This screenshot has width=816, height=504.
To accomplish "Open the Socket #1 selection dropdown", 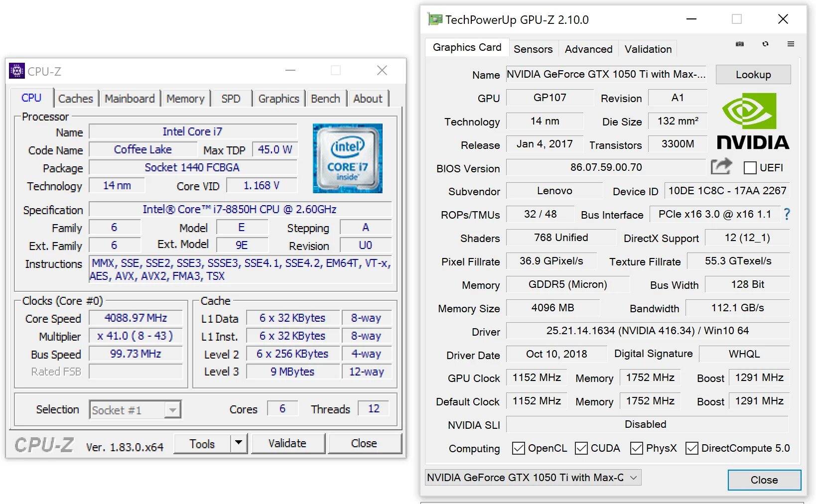I will 135,410.
